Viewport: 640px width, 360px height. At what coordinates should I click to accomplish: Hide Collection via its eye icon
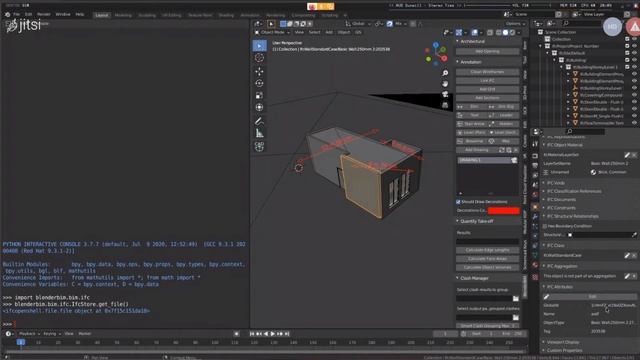[634, 39]
